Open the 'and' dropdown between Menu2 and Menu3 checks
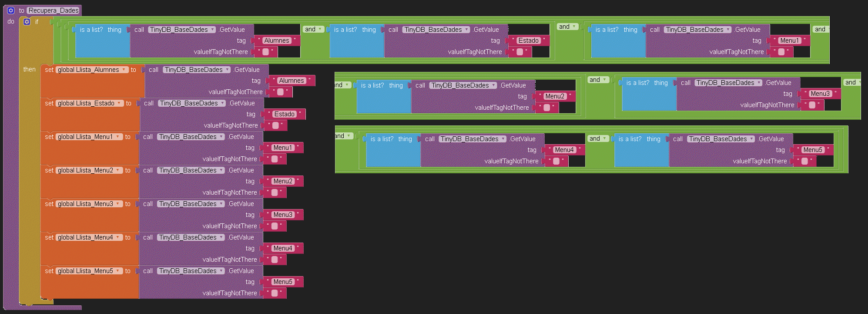The image size is (868, 314). (x=604, y=80)
